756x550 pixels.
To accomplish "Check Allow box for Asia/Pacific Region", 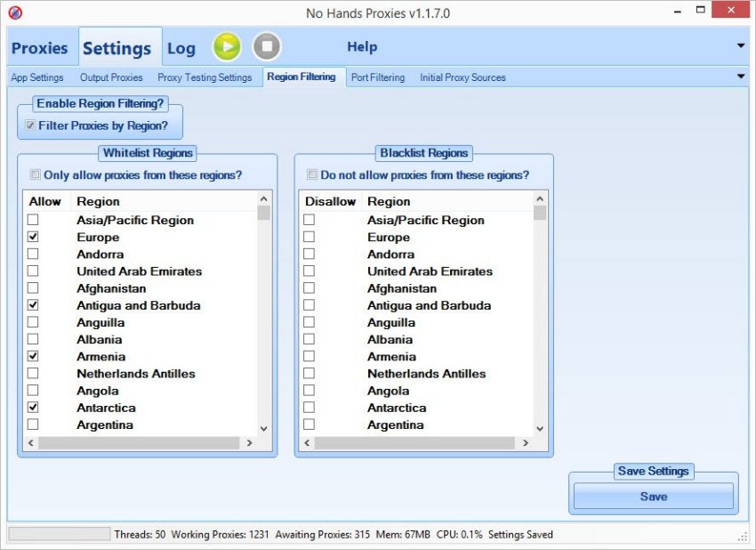I will click(x=33, y=220).
